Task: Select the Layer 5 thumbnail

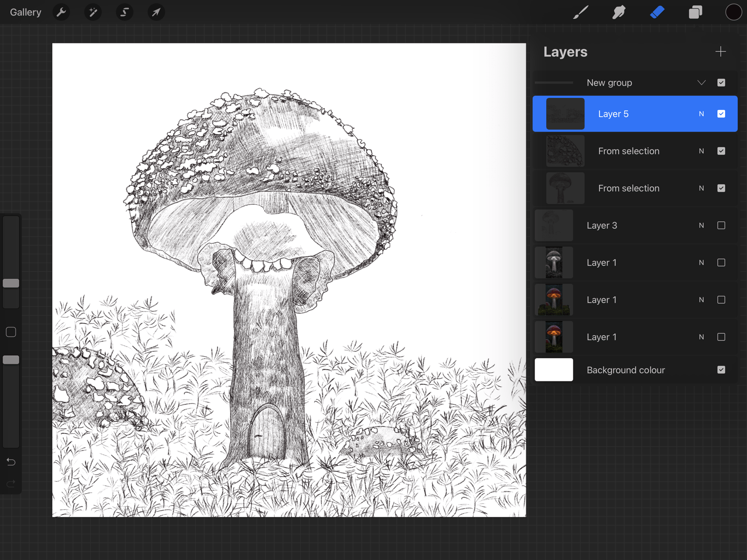Action: click(565, 114)
